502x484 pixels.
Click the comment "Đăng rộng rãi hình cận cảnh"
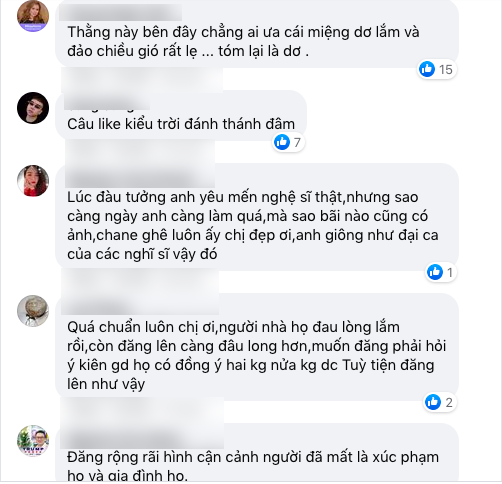pyautogui.click(x=253, y=466)
